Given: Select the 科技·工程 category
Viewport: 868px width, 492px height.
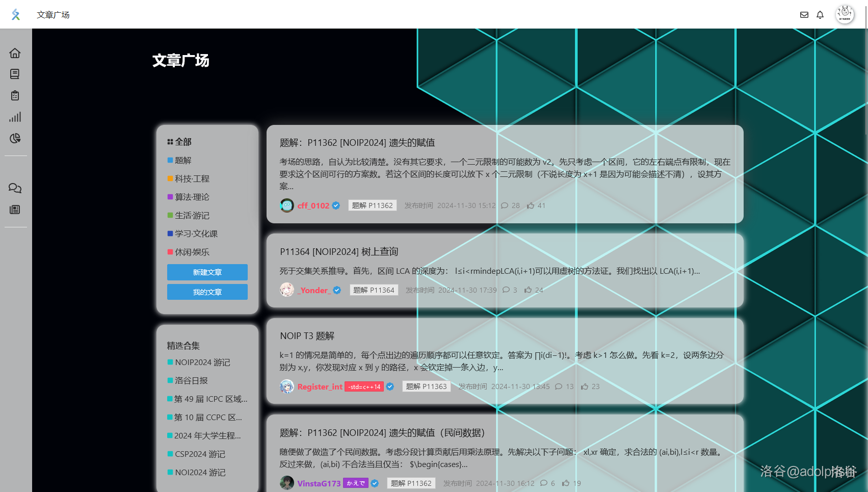Looking at the screenshot, I should (189, 178).
